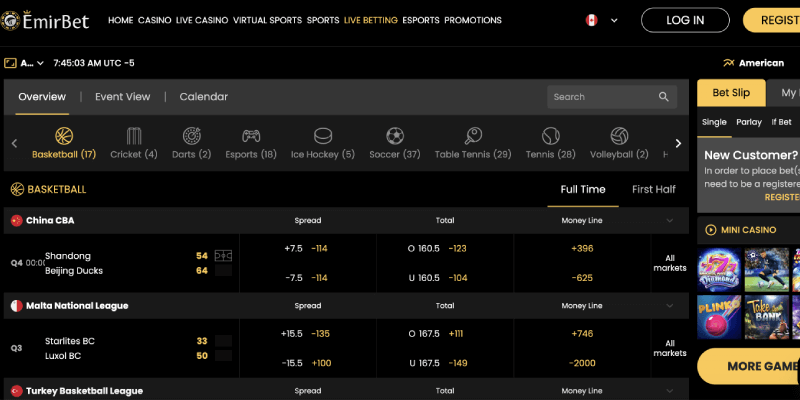The image size is (800, 400).
Task: Open the soccer player game thumbnail
Action: (x=767, y=270)
